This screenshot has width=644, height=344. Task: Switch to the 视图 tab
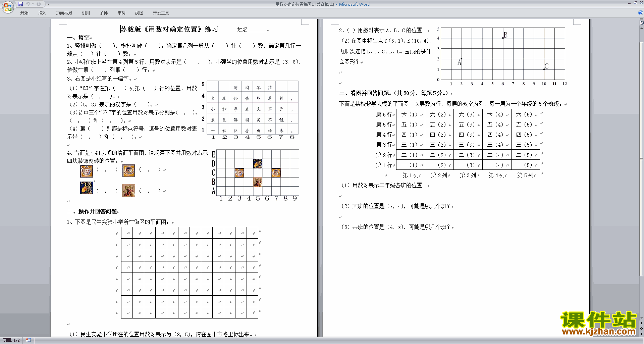(x=139, y=13)
